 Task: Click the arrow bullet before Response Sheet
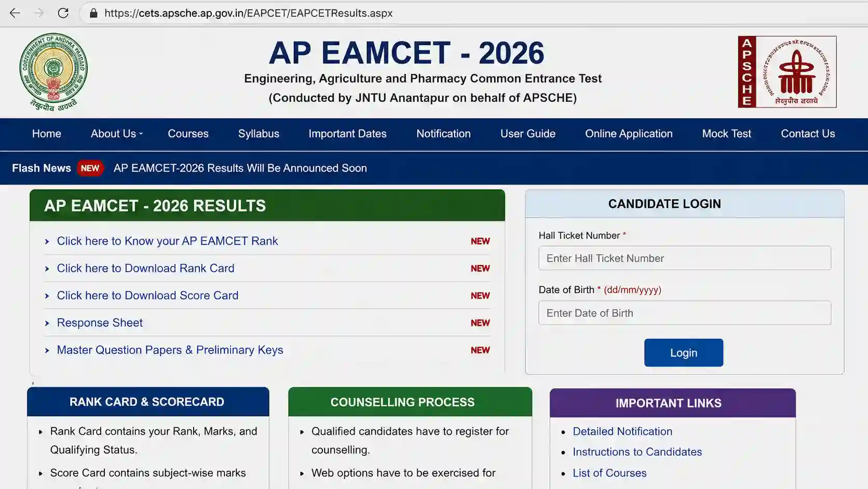(47, 323)
